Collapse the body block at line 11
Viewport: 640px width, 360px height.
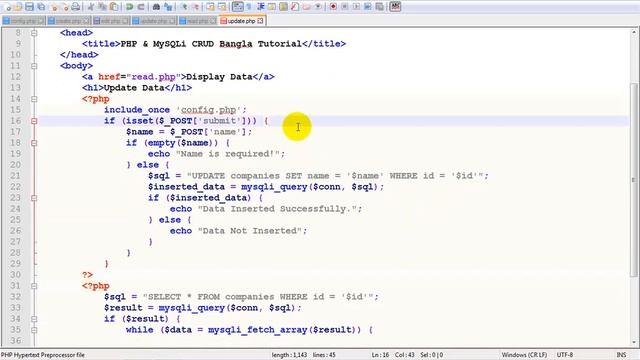(x=34, y=66)
